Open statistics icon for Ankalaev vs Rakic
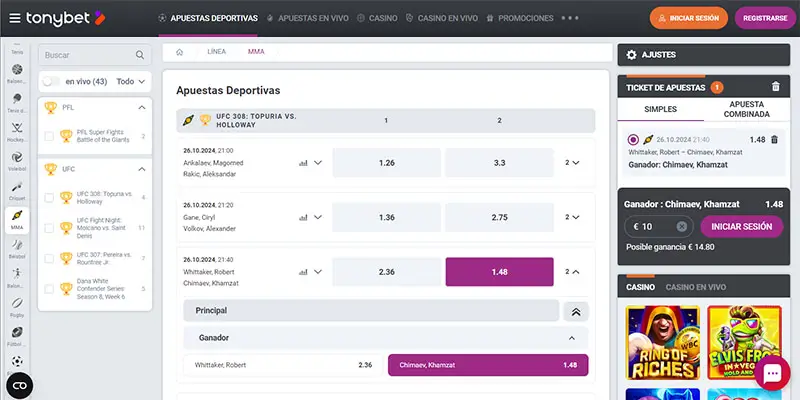This screenshot has height=400, width=800. point(304,163)
